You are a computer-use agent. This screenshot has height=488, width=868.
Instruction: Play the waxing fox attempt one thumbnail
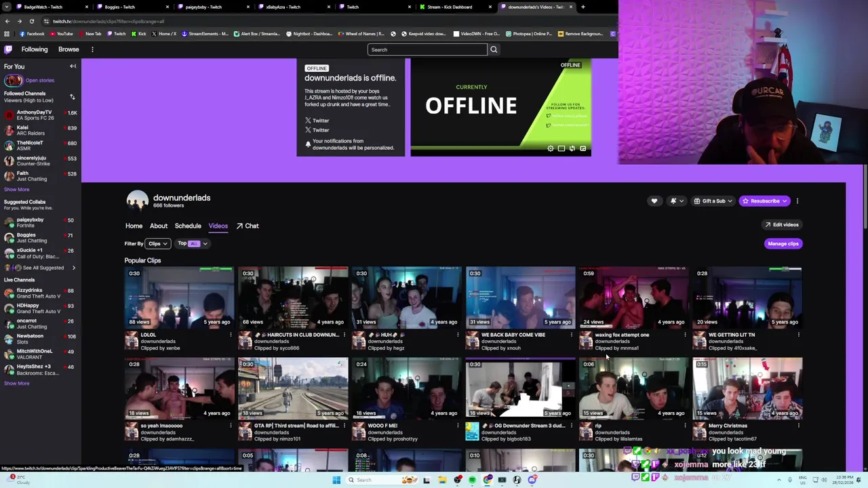coord(633,298)
